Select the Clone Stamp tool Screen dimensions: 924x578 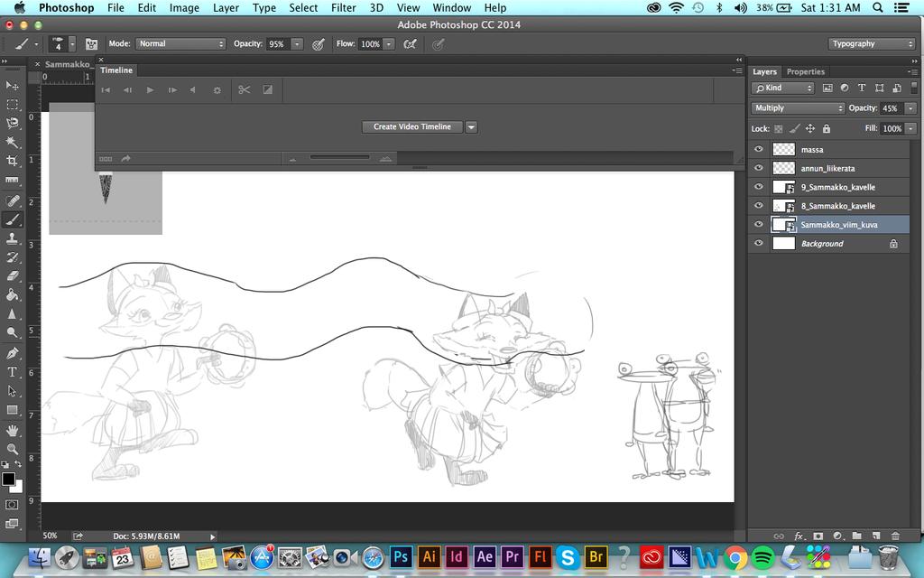12,238
